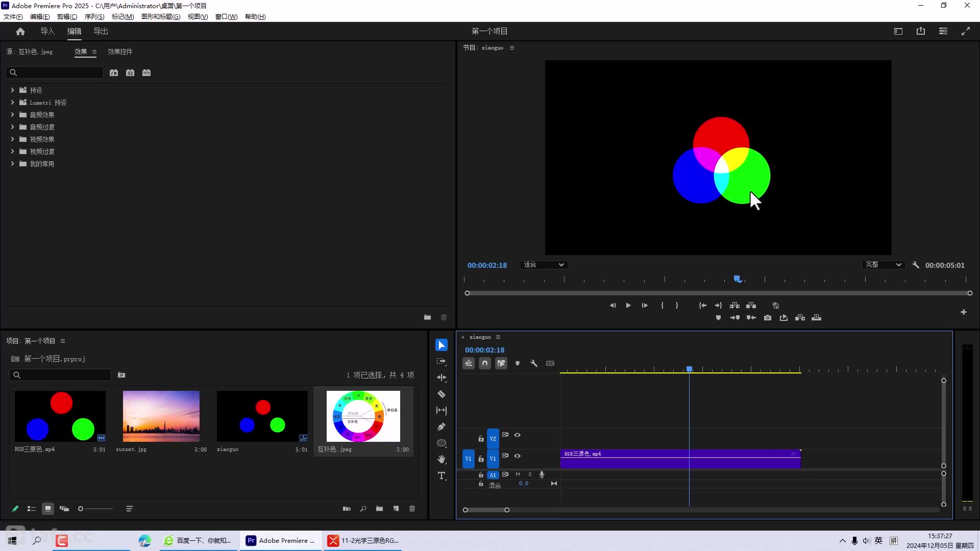This screenshot has height=551, width=980.
Task: Toggle V1 track output eye
Action: pyautogui.click(x=518, y=456)
